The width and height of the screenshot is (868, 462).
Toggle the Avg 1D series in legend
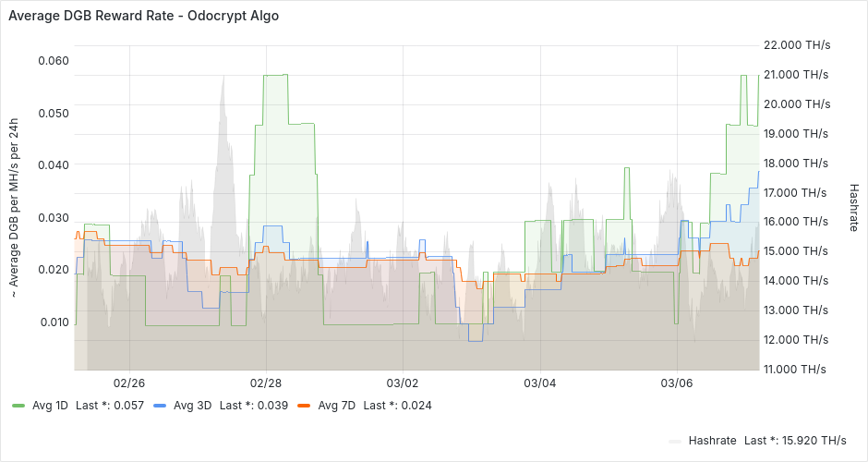(x=51, y=406)
